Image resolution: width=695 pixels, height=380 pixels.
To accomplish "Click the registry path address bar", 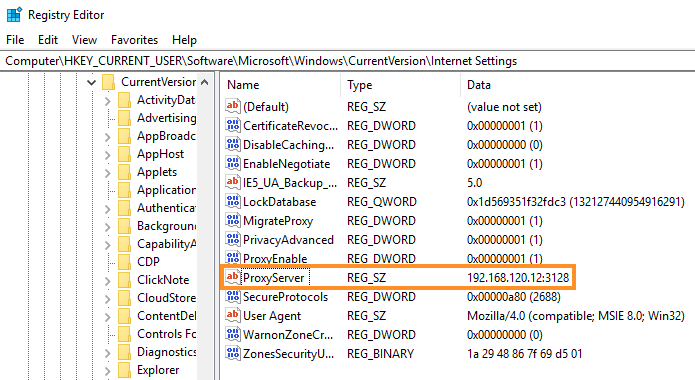I will (348, 61).
